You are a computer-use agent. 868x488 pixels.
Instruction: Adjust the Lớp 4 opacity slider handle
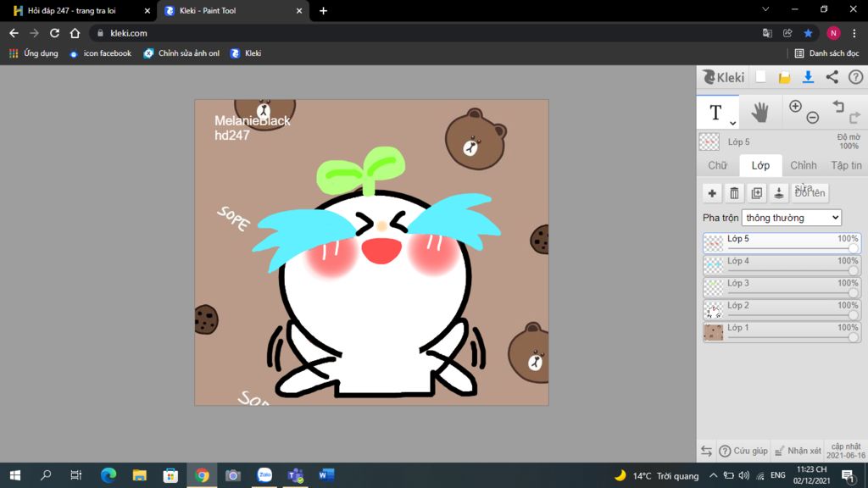[x=854, y=271]
